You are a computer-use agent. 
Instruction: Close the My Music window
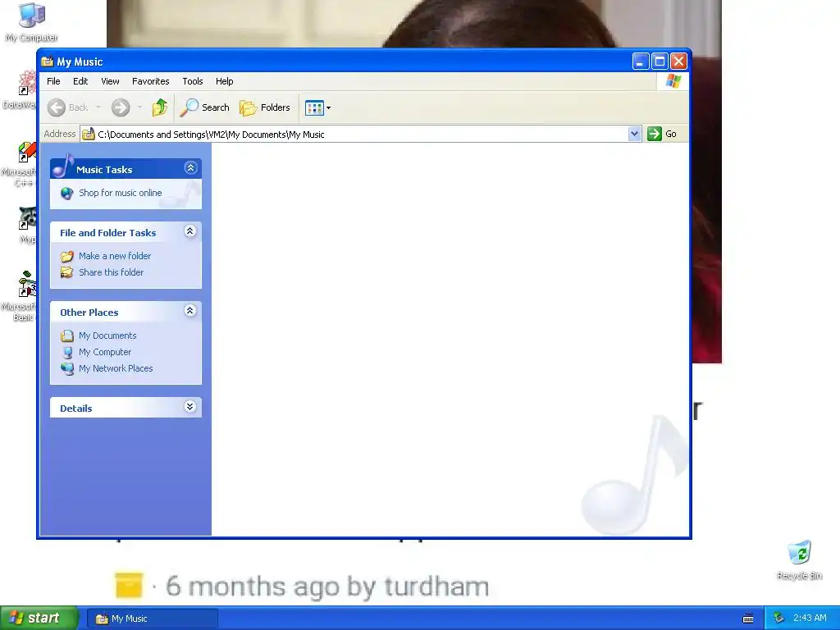(678, 61)
